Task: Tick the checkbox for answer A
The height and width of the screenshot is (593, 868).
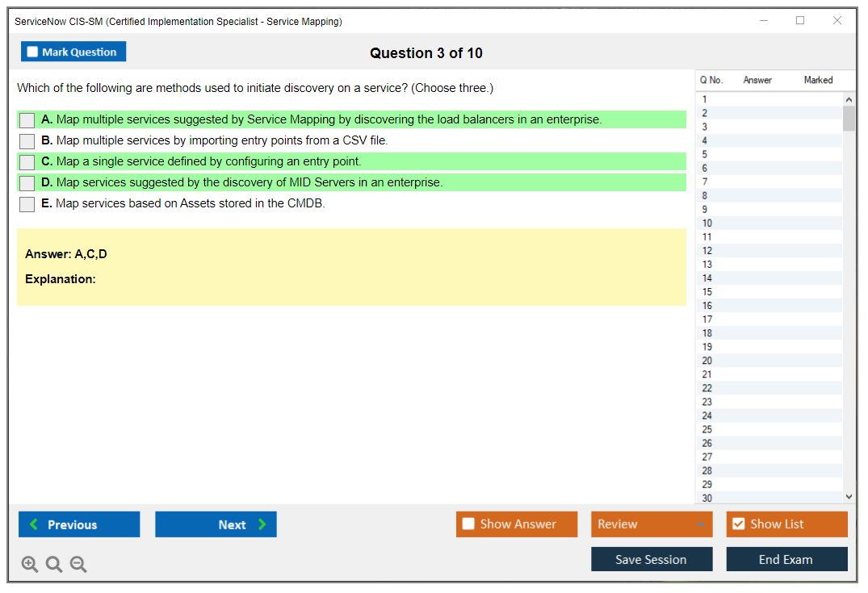Action: pos(27,120)
